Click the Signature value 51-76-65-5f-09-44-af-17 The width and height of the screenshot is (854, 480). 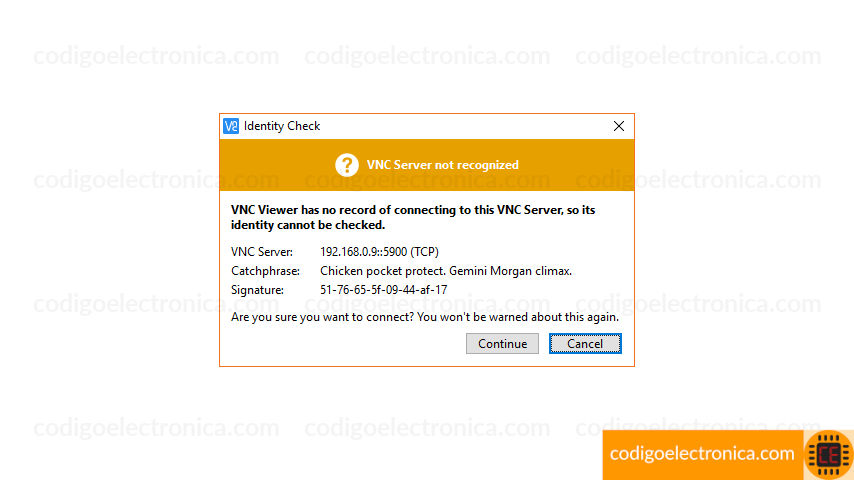click(x=383, y=290)
